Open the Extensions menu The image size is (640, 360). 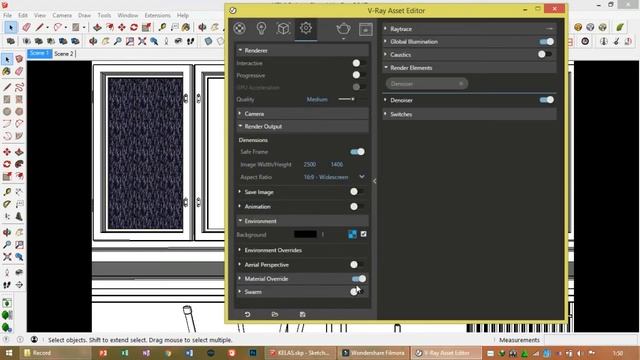[158, 15]
